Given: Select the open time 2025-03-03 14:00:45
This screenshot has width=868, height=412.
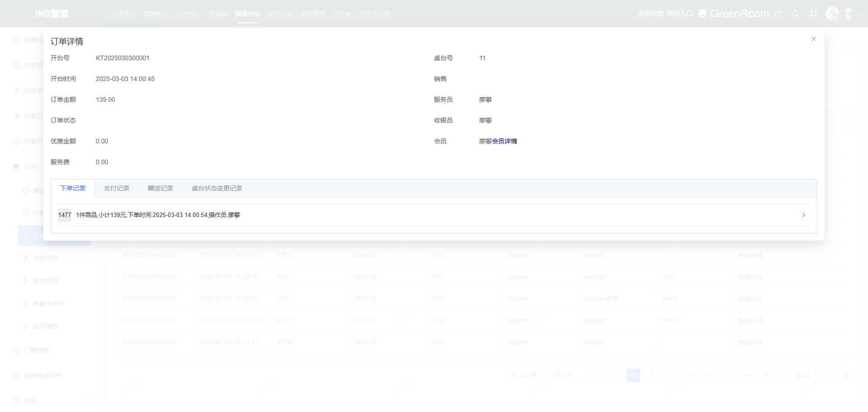Looking at the screenshot, I should [125, 79].
